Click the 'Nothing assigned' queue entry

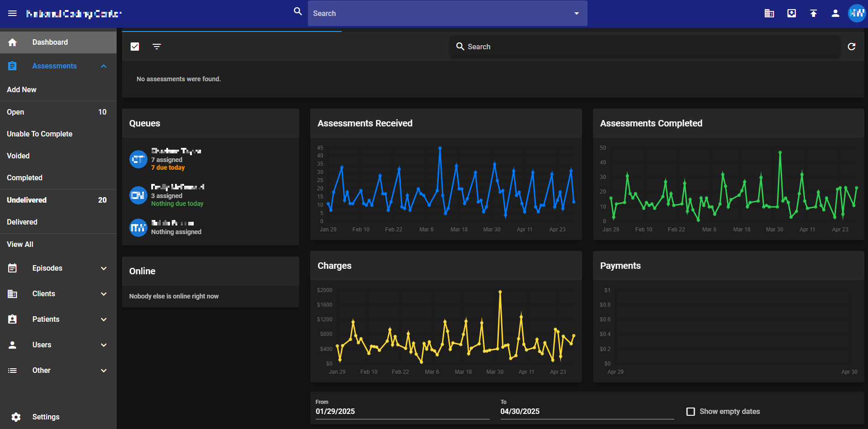click(x=176, y=232)
